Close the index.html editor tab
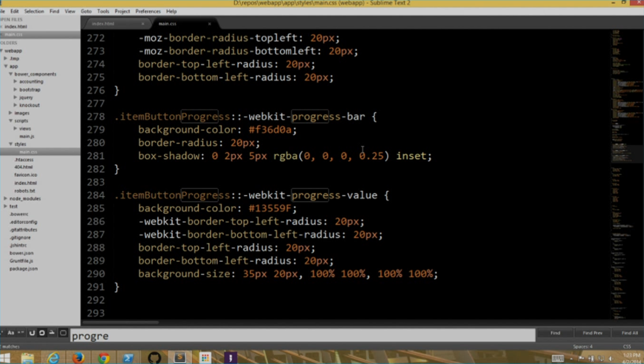 tap(143, 24)
